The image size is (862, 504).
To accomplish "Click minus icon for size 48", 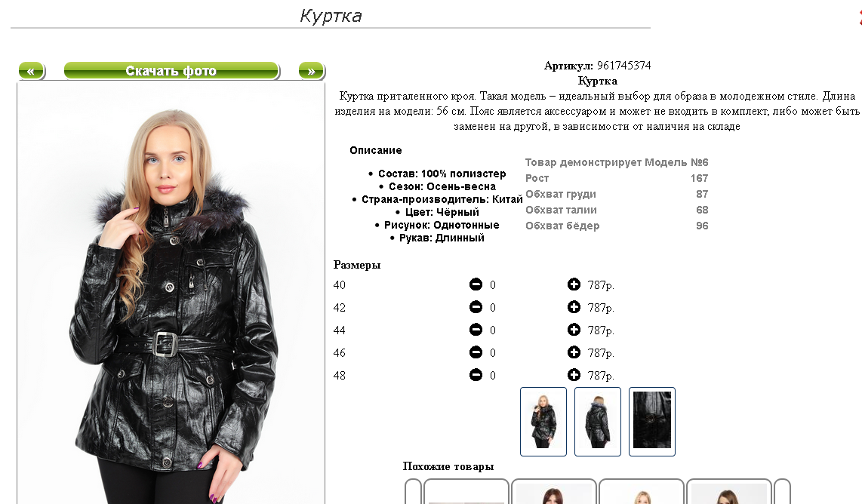I will tap(476, 375).
